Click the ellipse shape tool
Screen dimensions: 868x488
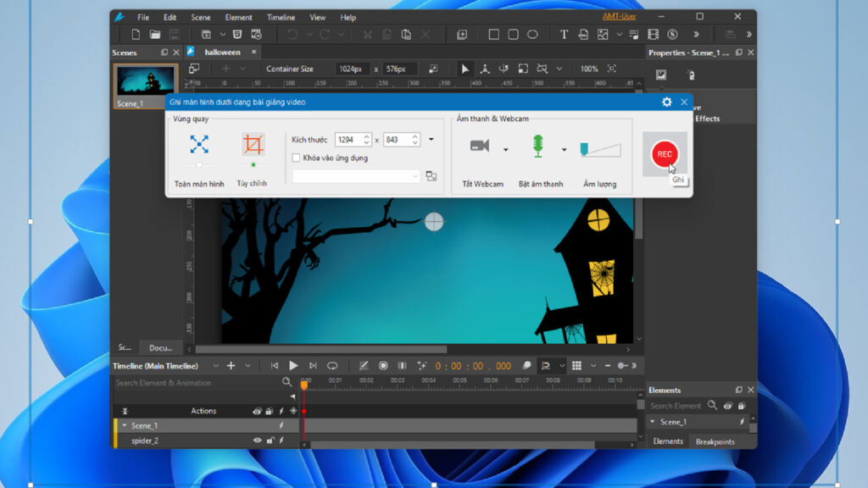click(x=532, y=35)
